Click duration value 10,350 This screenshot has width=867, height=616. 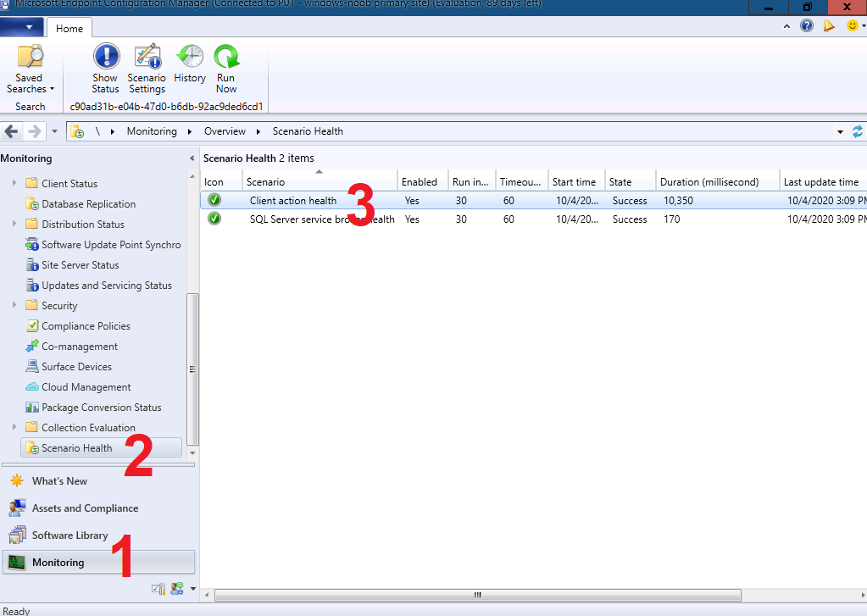[678, 201]
